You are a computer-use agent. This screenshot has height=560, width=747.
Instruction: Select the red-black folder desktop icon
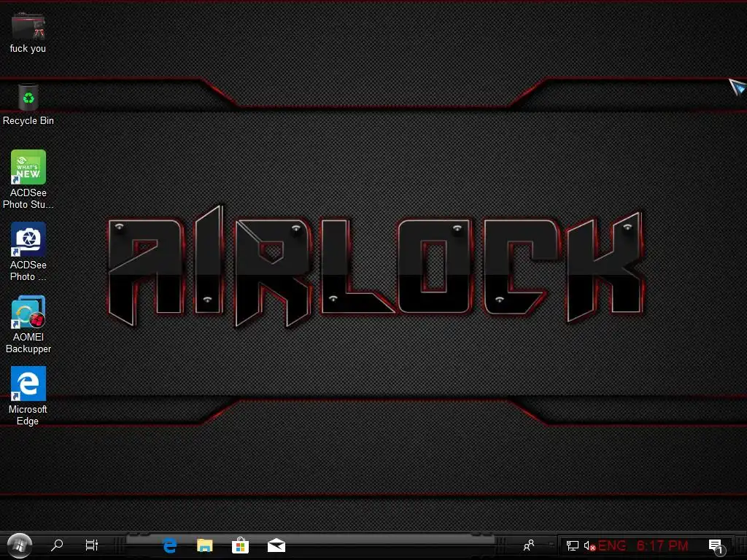click(x=28, y=26)
